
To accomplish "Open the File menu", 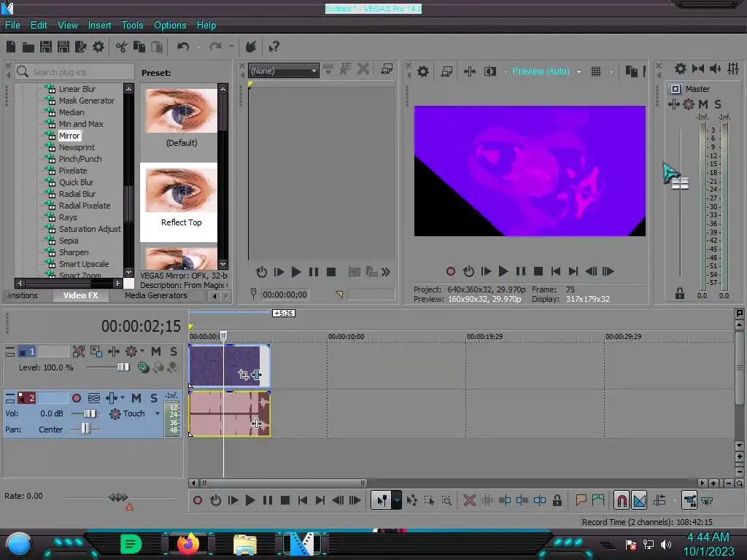I will tap(12, 26).
